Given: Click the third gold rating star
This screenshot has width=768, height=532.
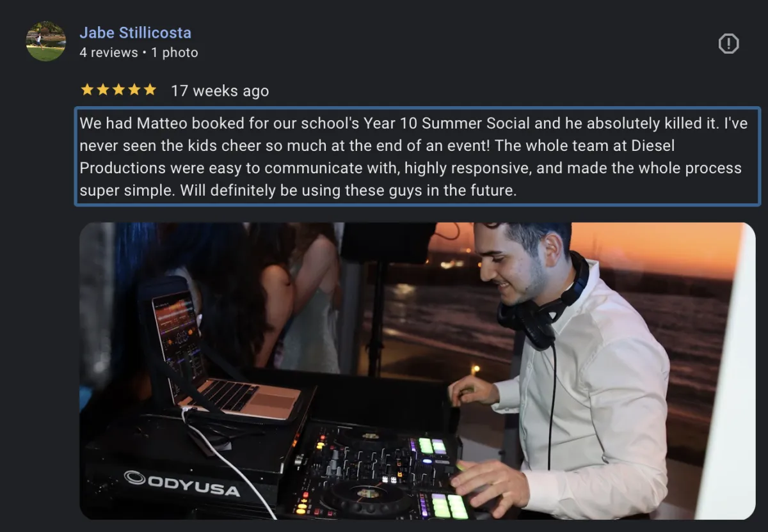Looking at the screenshot, I should 118,90.
